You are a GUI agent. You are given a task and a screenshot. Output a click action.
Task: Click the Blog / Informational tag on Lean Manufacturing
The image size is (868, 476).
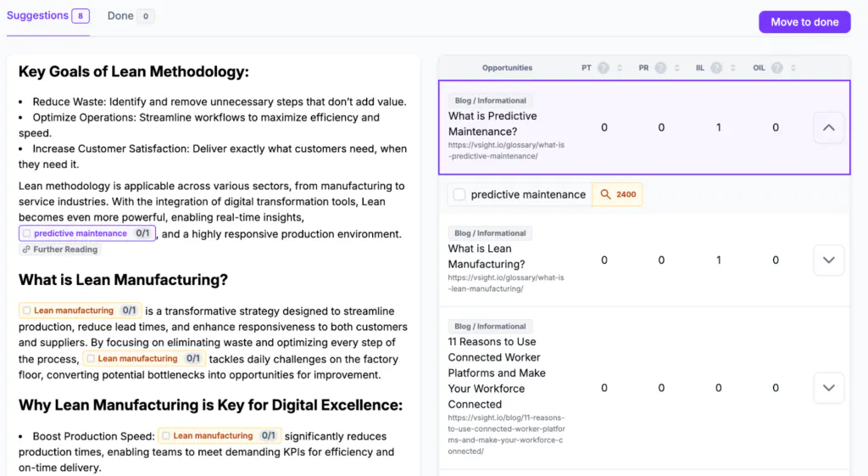pyautogui.click(x=490, y=233)
